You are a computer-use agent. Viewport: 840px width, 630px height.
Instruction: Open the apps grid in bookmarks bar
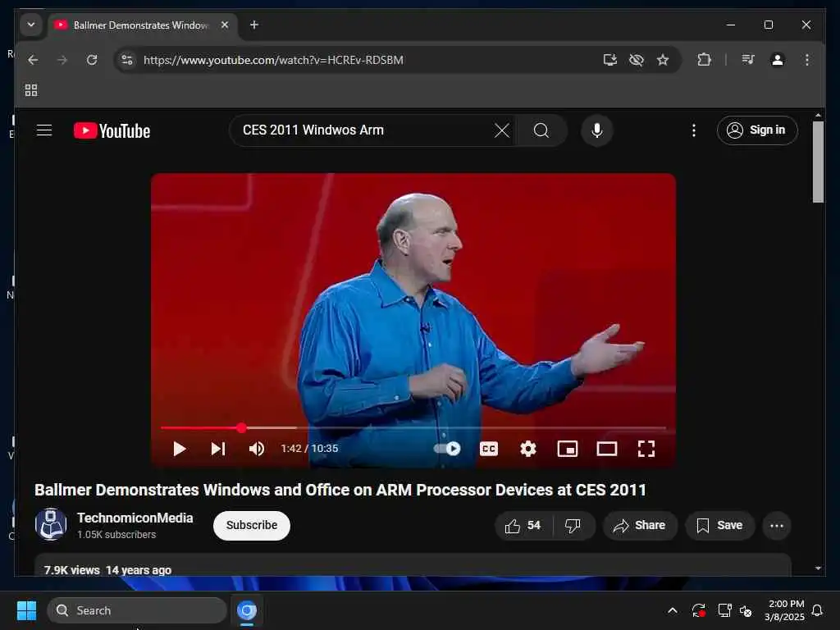coord(31,90)
